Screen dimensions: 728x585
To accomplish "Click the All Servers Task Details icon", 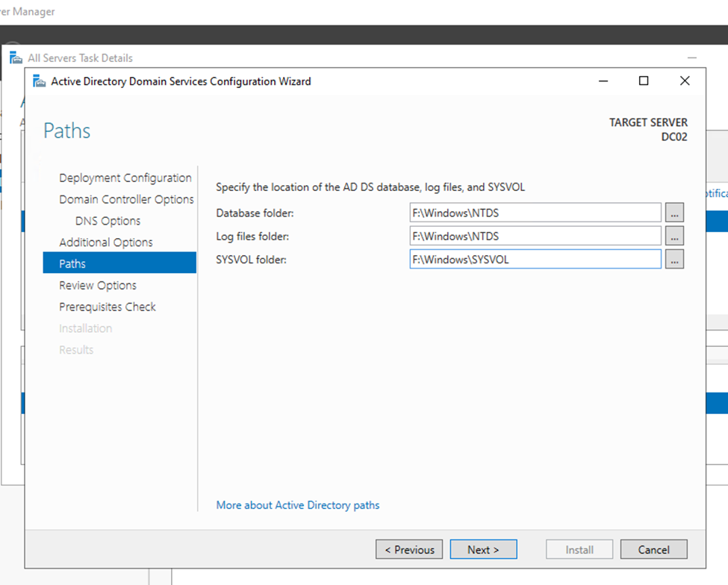I will pos(15,57).
